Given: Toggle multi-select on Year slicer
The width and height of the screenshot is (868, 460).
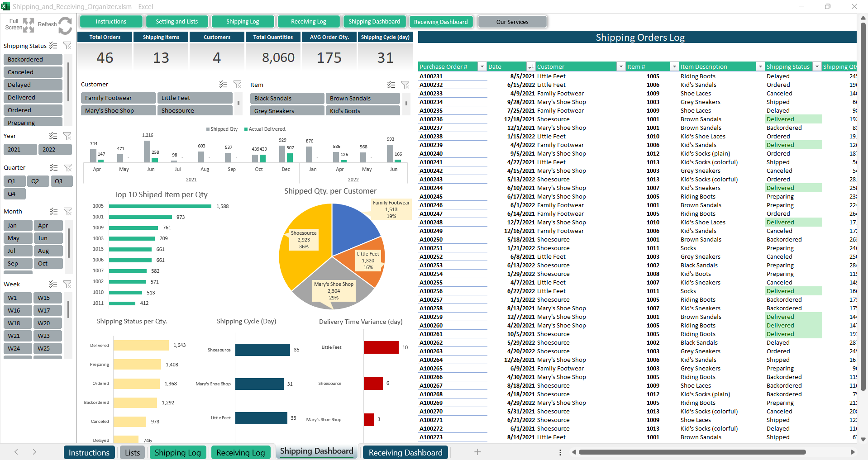Looking at the screenshot, I should (x=53, y=136).
